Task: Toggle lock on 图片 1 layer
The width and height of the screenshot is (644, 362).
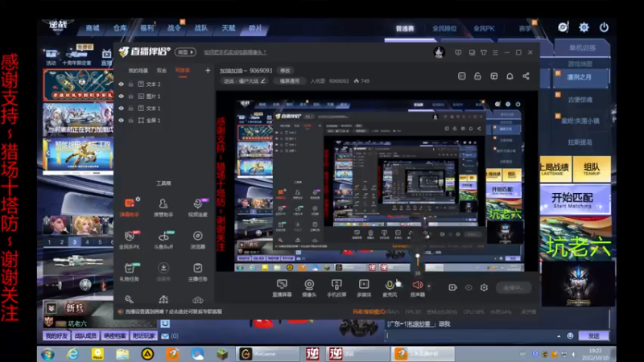Action: (x=130, y=96)
